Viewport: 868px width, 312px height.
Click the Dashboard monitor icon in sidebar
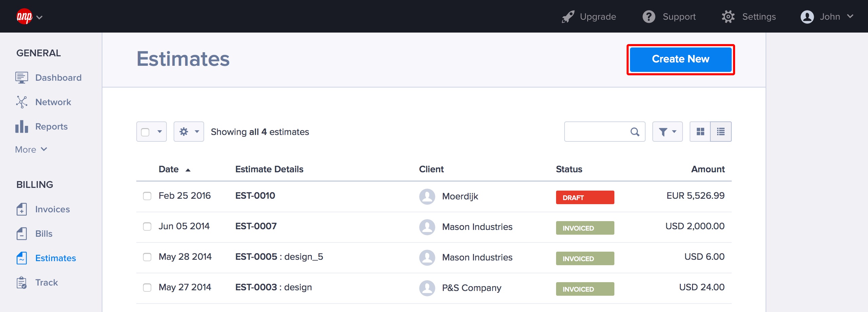point(21,78)
